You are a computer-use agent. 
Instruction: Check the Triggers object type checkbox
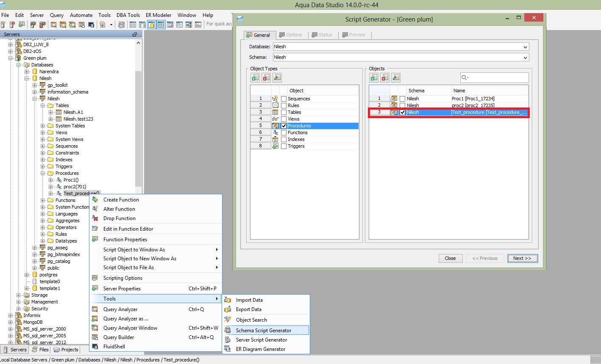(284, 146)
